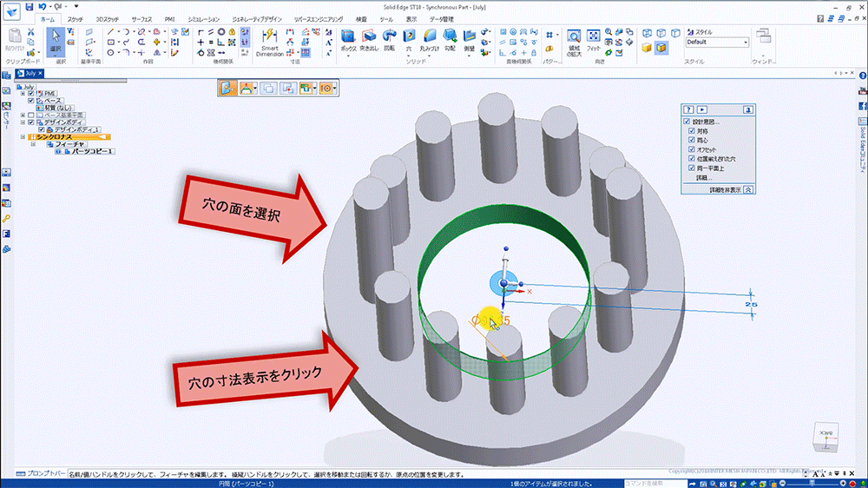Toggle the 同心 (Concentric) checkbox
Viewport: 868px width, 488px height.
coord(691,140)
